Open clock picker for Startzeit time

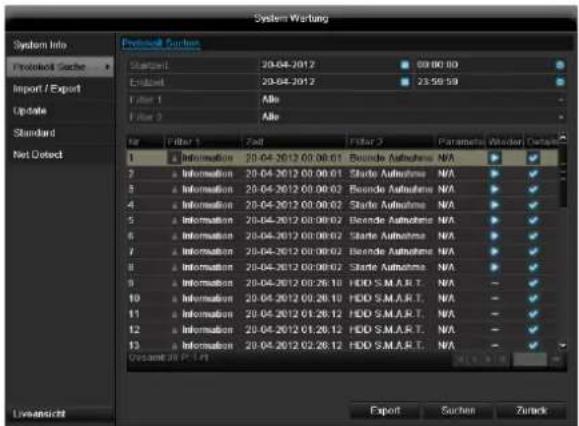coord(560,65)
